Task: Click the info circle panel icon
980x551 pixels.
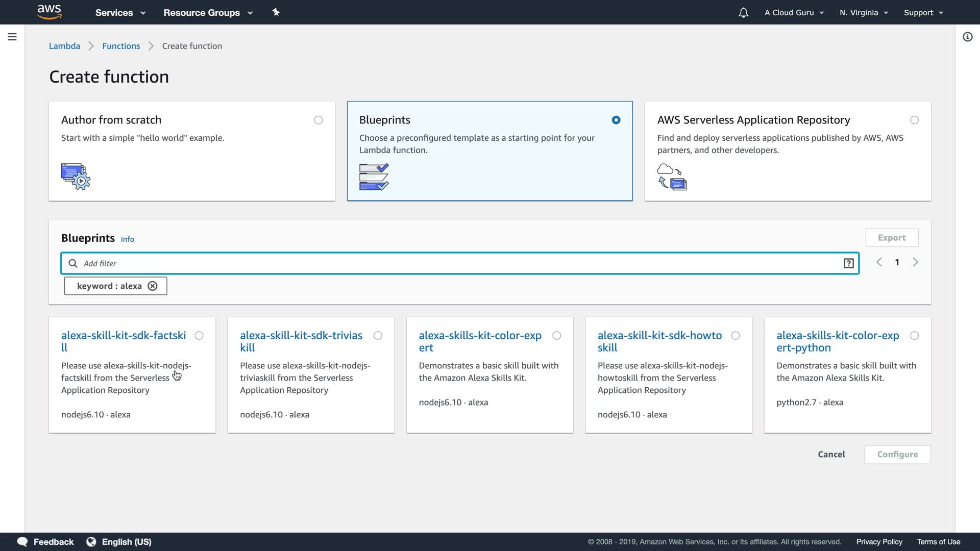Action: point(967,37)
